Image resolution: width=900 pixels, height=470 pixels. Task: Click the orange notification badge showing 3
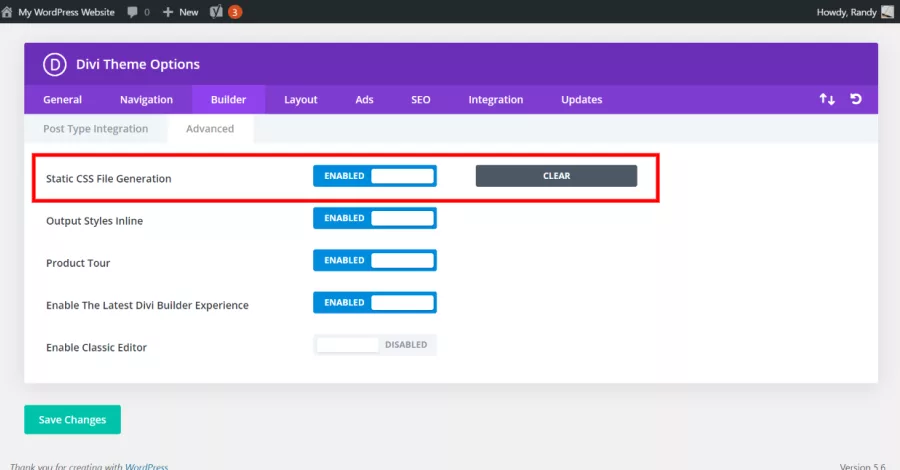[x=235, y=12]
